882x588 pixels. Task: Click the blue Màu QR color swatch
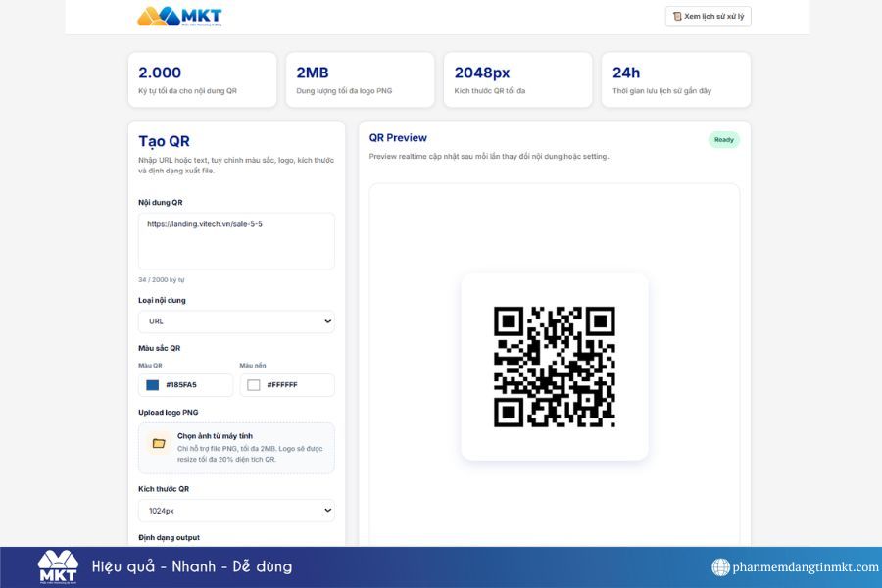click(153, 385)
